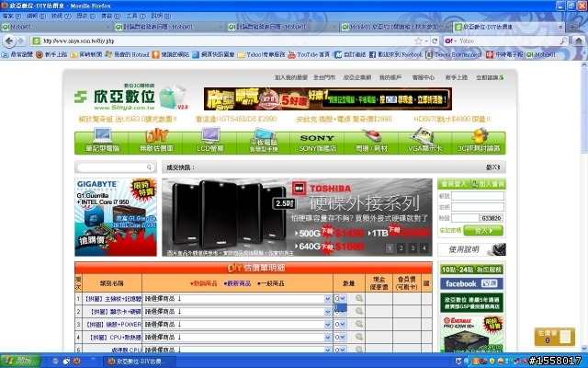Viewport: 588px width, 368px height.
Task: Open quantity dropdown in row 4
Action: coord(343,338)
